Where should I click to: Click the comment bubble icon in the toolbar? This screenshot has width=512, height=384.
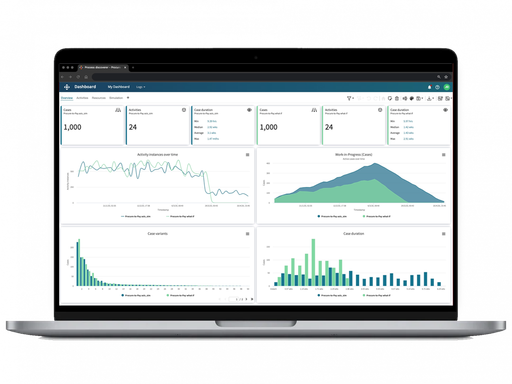pos(390,98)
